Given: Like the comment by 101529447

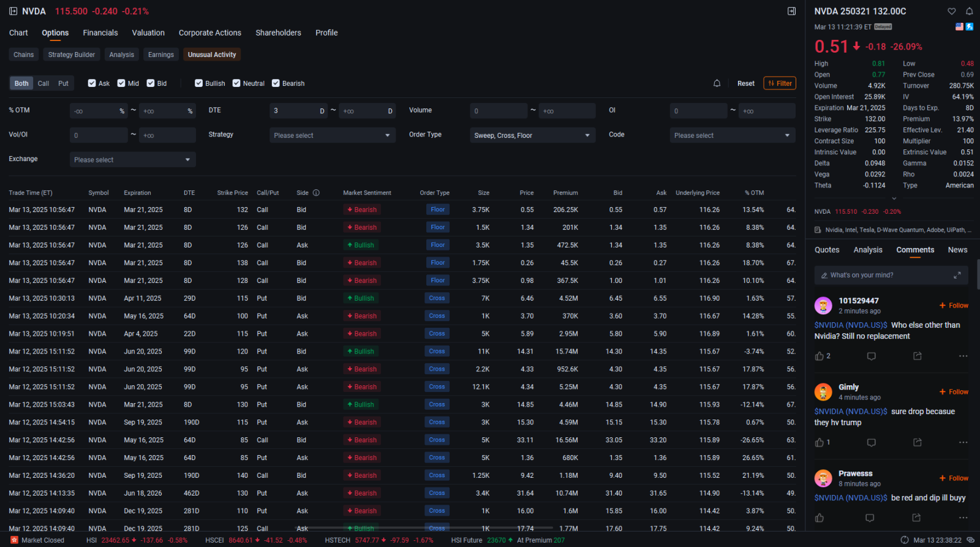Looking at the screenshot, I should click(820, 356).
